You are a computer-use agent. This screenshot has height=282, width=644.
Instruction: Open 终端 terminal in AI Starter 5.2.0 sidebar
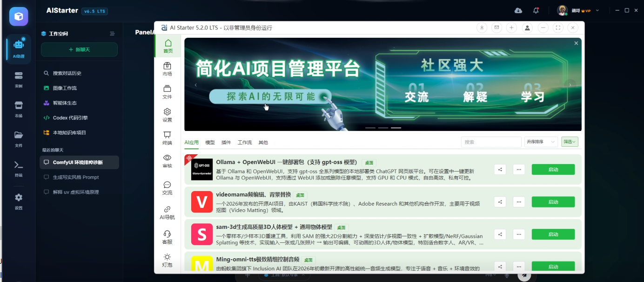167,138
